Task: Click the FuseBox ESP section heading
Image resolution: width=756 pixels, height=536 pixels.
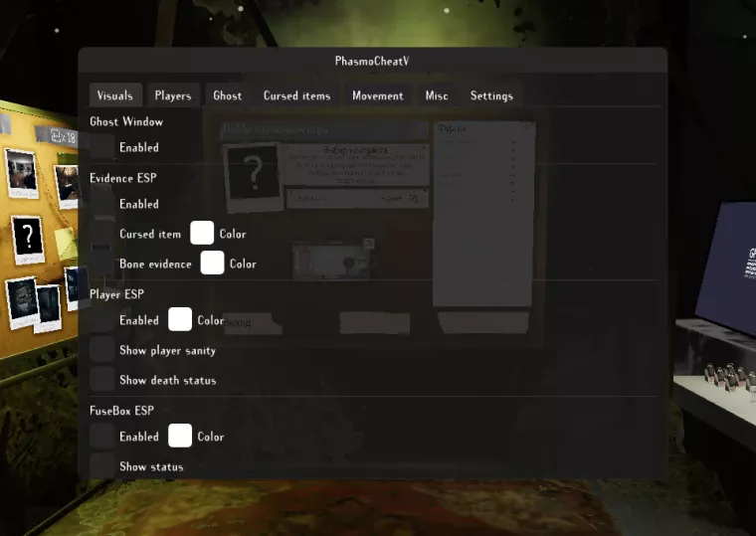Action: coord(122,411)
